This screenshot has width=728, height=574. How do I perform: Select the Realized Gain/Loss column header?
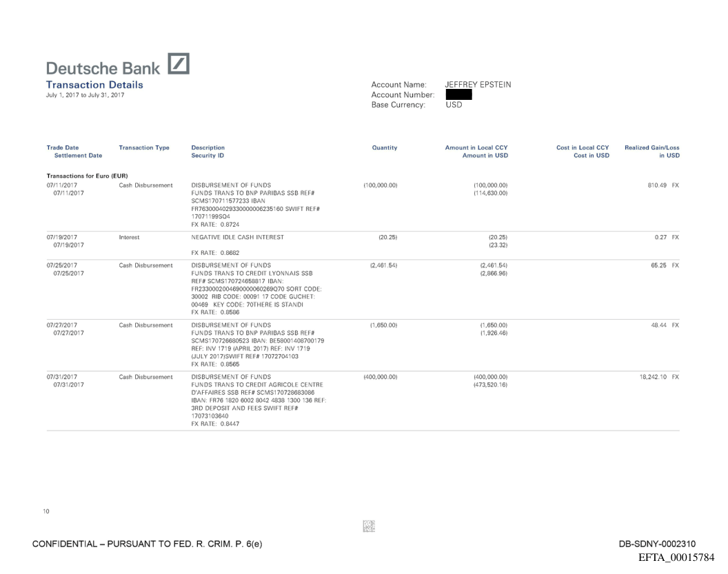[x=651, y=147]
